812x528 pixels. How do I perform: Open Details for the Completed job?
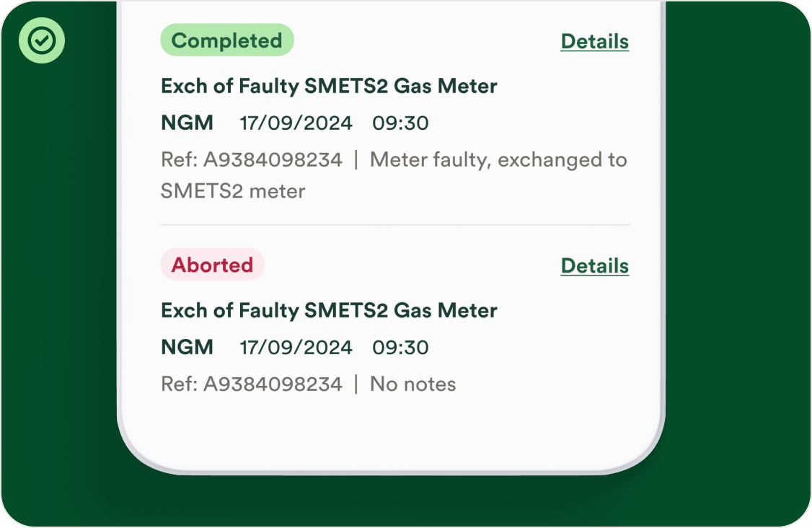tap(594, 42)
